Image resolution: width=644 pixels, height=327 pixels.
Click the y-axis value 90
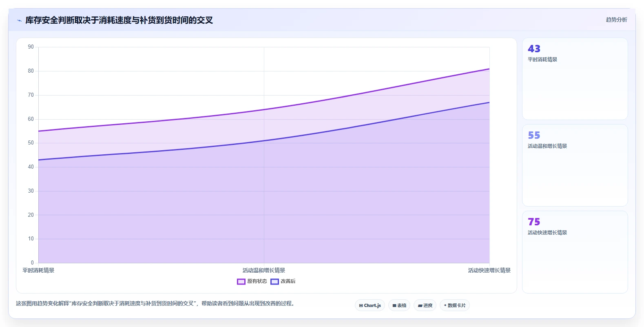(31, 47)
